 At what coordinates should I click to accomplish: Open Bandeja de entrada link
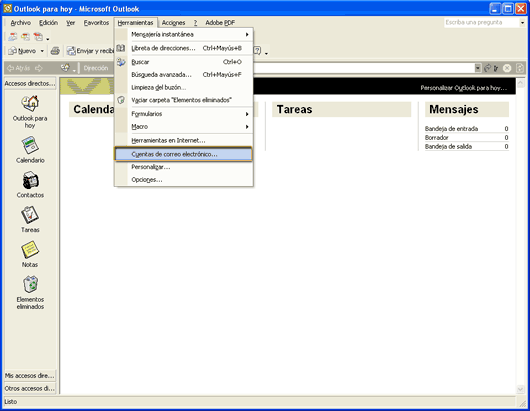tap(451, 128)
